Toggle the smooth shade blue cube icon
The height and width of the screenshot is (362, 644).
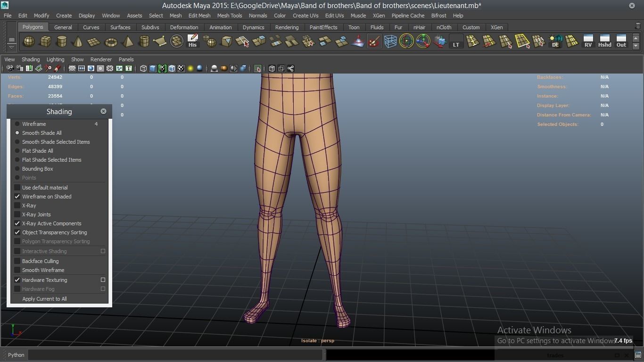pyautogui.click(x=153, y=69)
